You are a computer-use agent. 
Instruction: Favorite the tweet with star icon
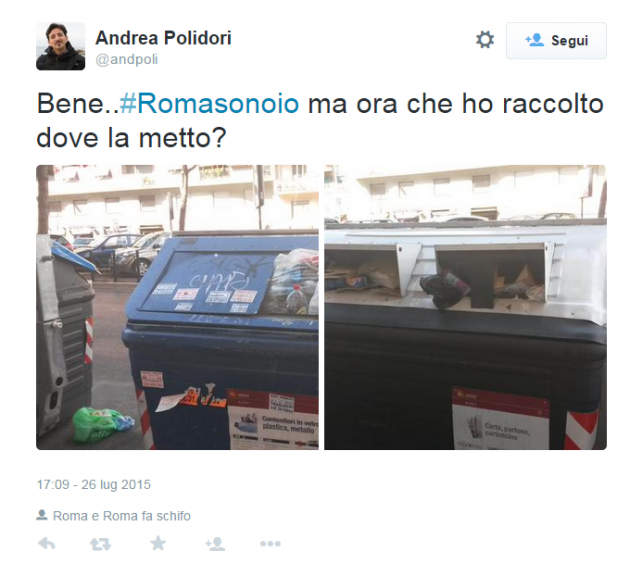click(158, 543)
